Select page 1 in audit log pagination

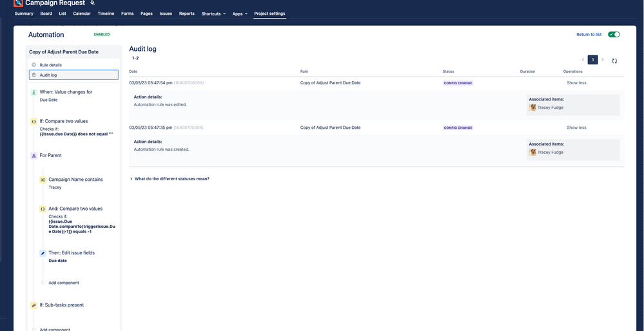(592, 60)
